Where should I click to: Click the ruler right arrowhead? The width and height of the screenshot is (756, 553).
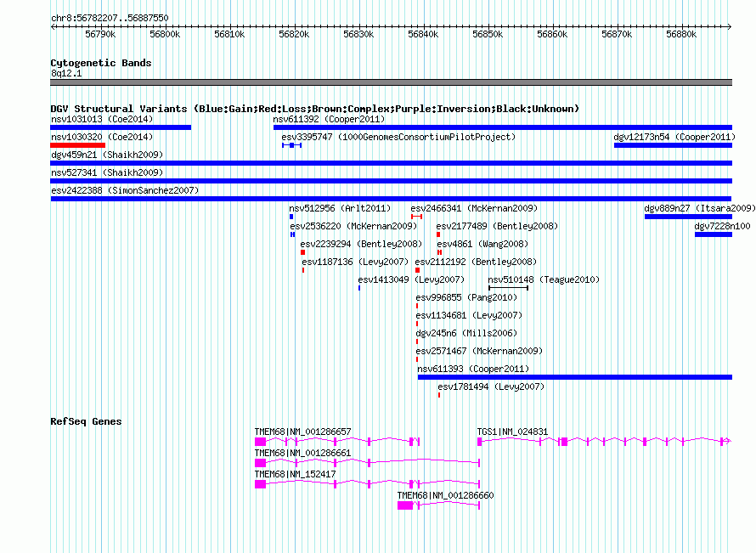point(730,27)
